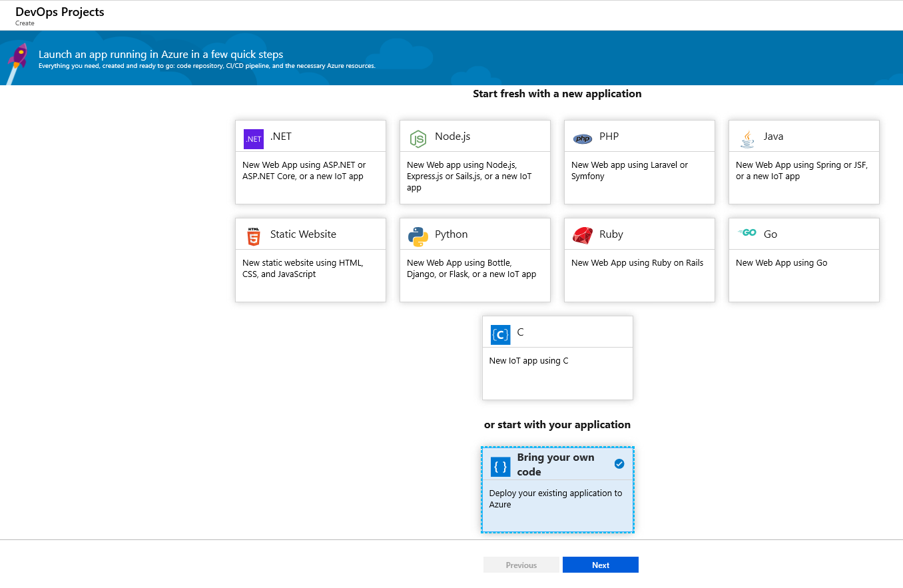The width and height of the screenshot is (903, 588).
Task: Click the 'Everything you need, created and ready' subtitle
Action: [207, 66]
